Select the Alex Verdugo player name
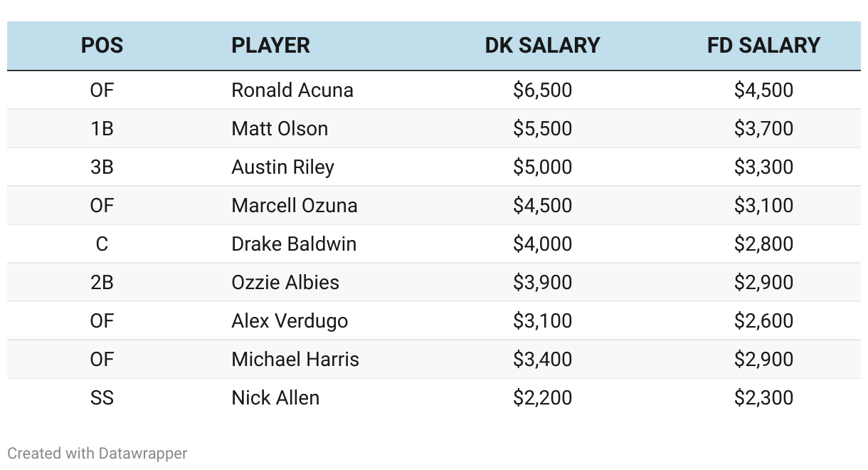Viewport: 868px width, 470px height. [290, 321]
